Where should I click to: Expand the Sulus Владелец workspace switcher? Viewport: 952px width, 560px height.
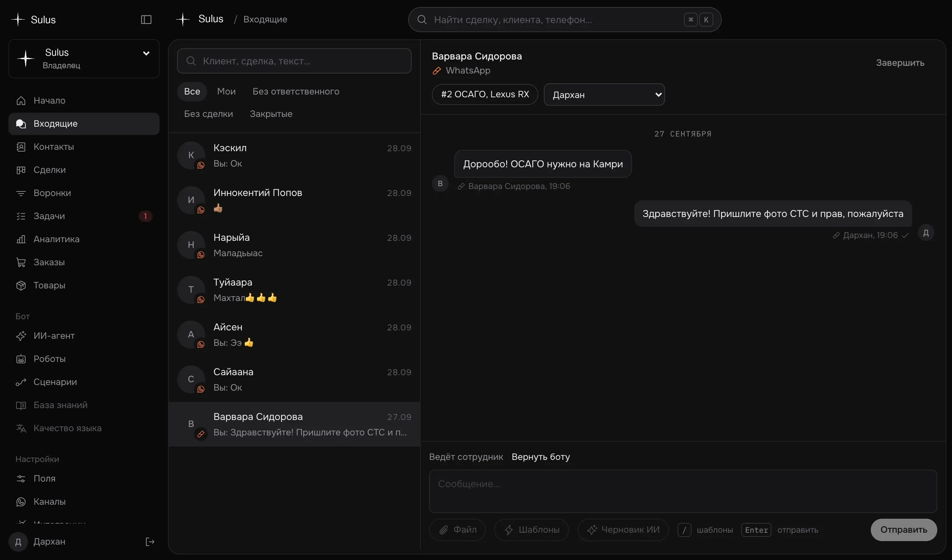tap(84, 58)
